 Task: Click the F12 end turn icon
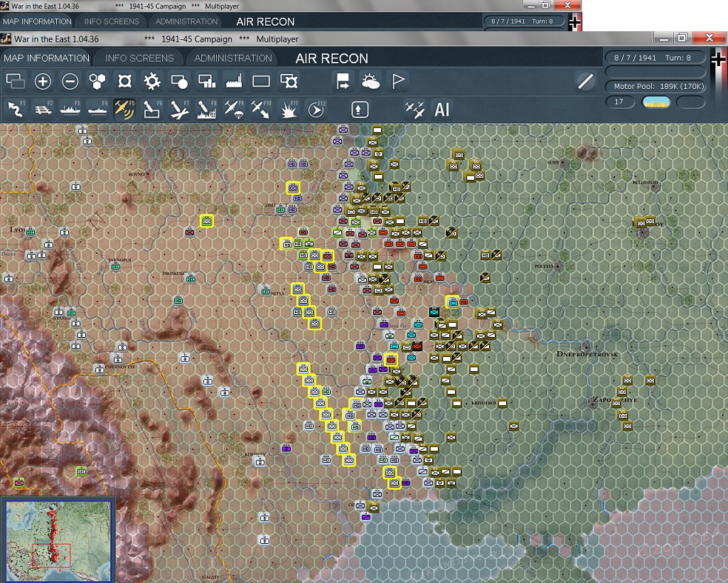(316, 109)
